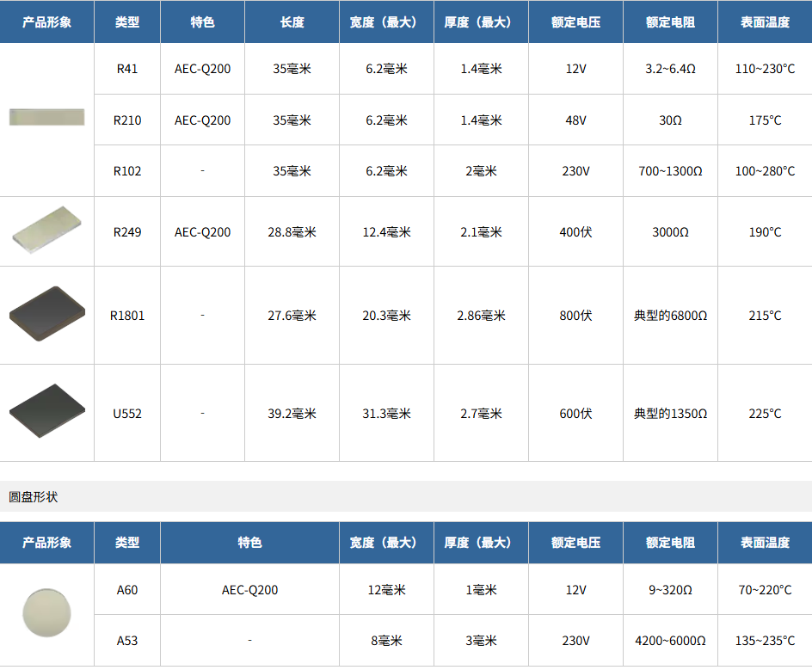This screenshot has height=670, width=812.
Task: Select the 30Ω resistance cell
Action: pos(671,120)
